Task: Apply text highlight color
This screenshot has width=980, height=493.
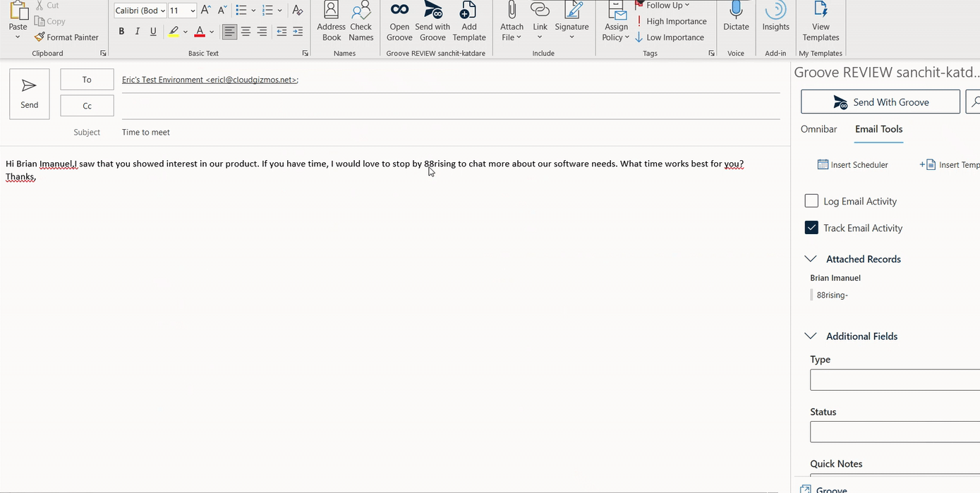Action: (x=174, y=31)
